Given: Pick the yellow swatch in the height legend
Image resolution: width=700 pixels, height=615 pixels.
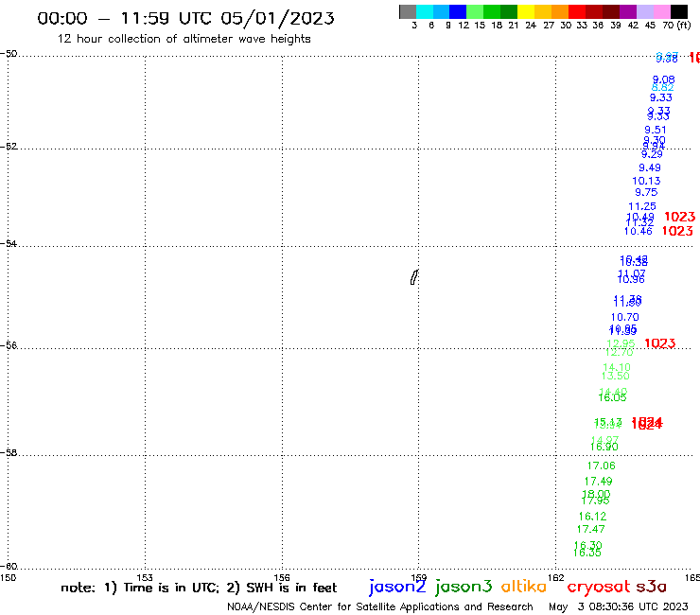Looking at the screenshot, I should tap(526, 12).
